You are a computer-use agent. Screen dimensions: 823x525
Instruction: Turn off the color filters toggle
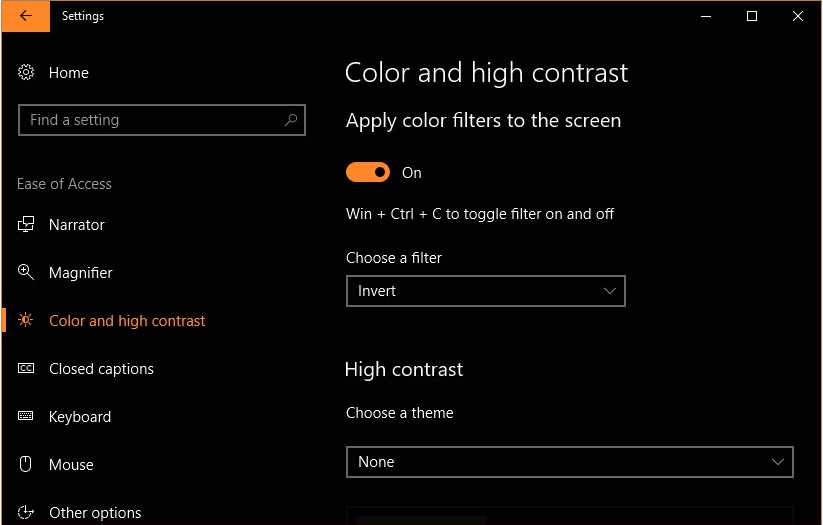point(368,172)
